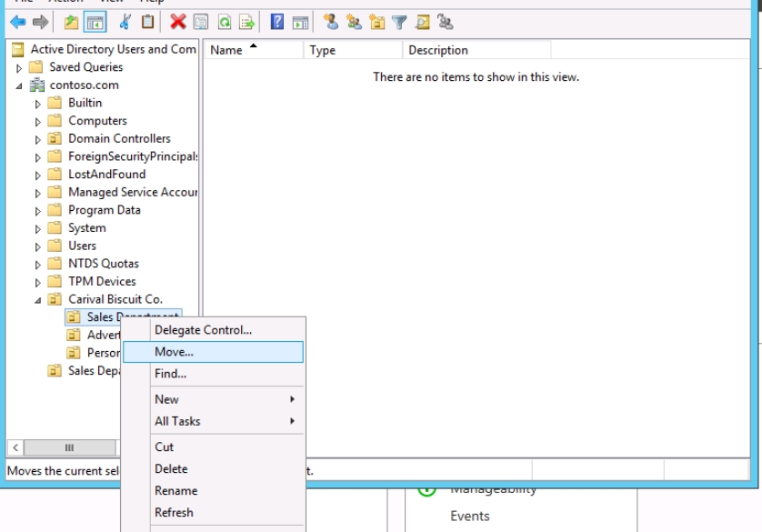Click the tree pane's left scroll arrow
762x532 pixels.
[x=15, y=447]
